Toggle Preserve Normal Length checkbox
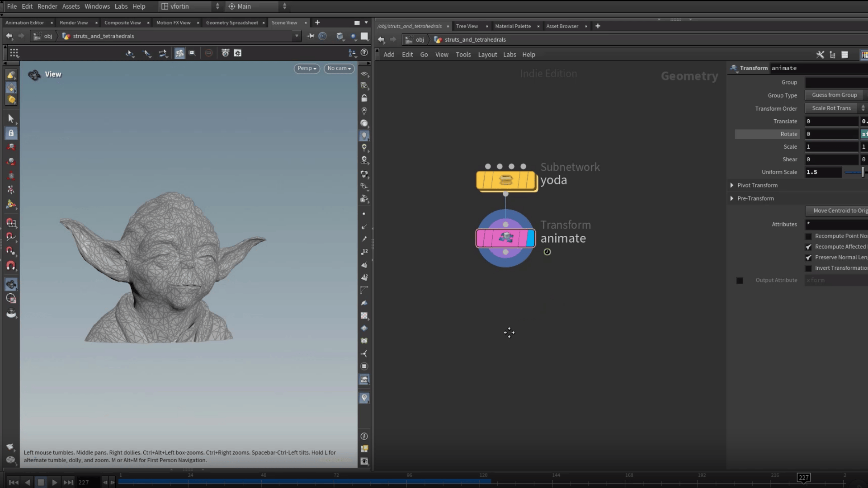The image size is (868, 488). (808, 258)
